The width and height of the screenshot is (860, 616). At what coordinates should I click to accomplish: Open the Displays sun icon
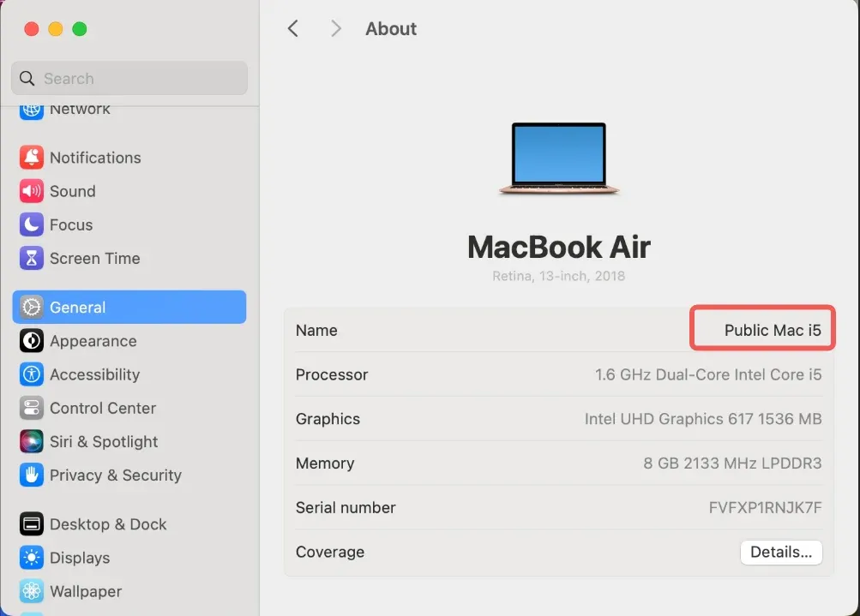pos(31,558)
